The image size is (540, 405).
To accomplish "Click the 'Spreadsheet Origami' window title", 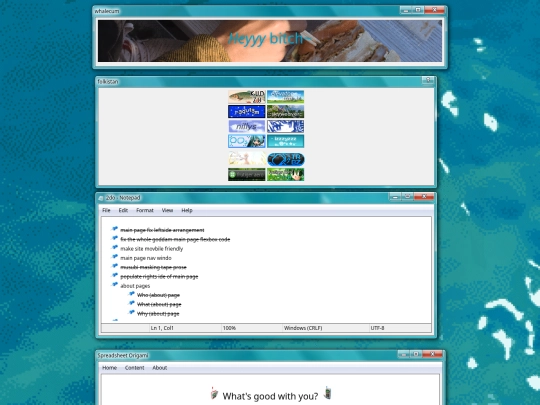I will [x=123, y=355].
